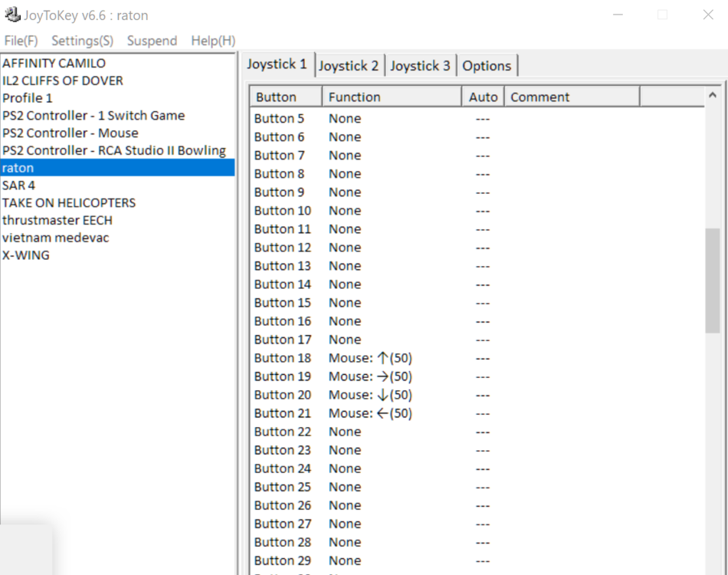Switch to the Joystick 1 tab

tap(277, 64)
